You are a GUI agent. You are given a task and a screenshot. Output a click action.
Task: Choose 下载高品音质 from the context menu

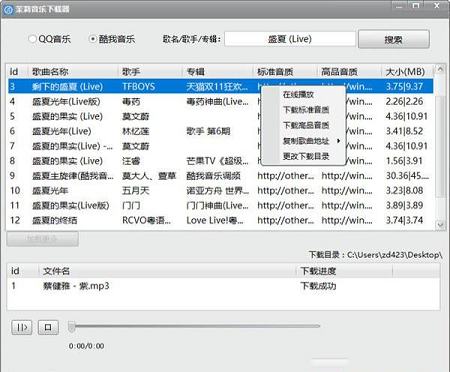point(306,125)
